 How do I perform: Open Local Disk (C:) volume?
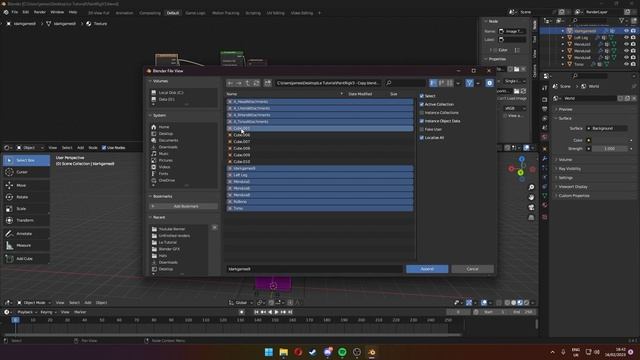click(x=171, y=93)
